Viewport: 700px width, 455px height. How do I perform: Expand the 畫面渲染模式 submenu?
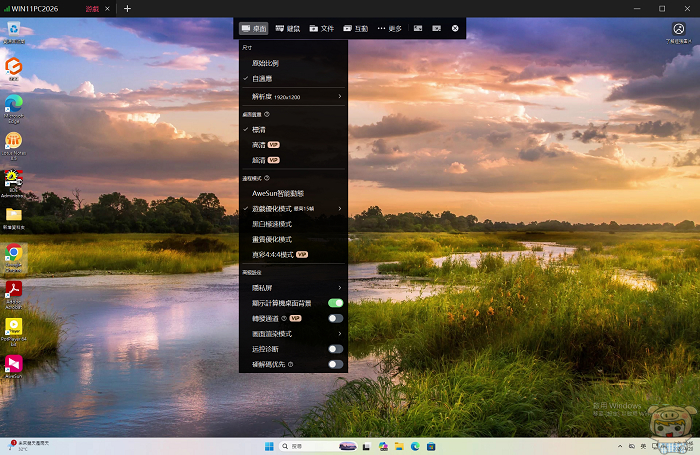tap(293, 333)
